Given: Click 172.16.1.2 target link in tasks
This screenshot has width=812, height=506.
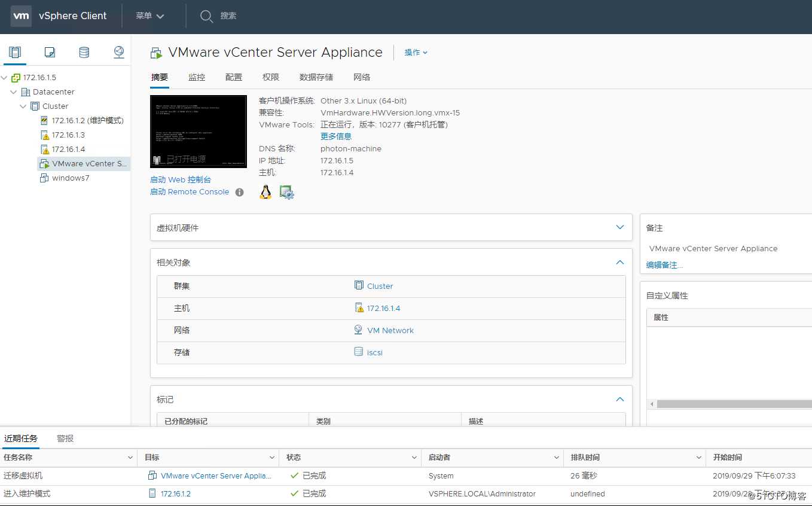Looking at the screenshot, I should tap(176, 493).
